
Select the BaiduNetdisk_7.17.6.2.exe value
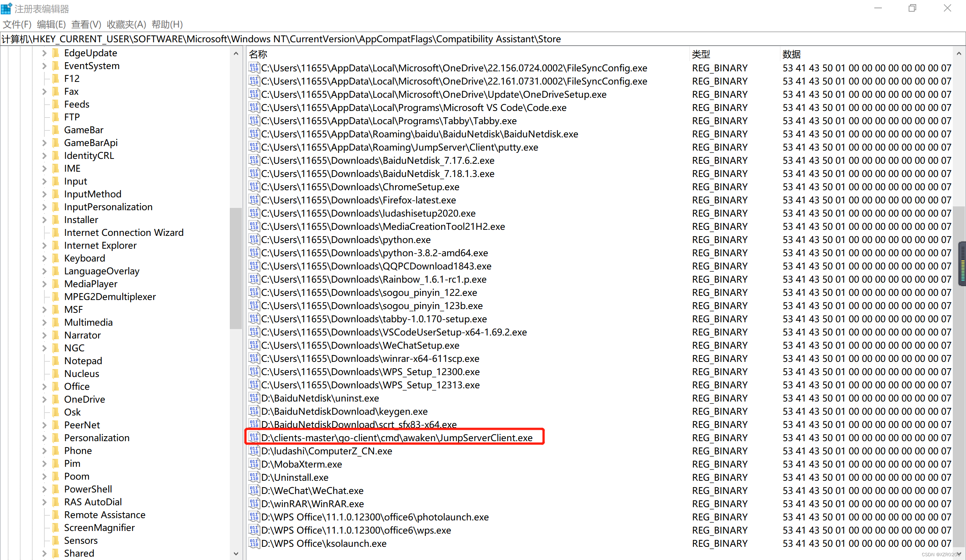tap(378, 160)
